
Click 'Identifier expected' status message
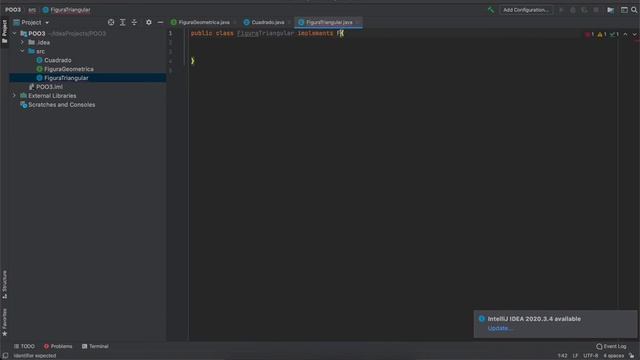pos(35,356)
